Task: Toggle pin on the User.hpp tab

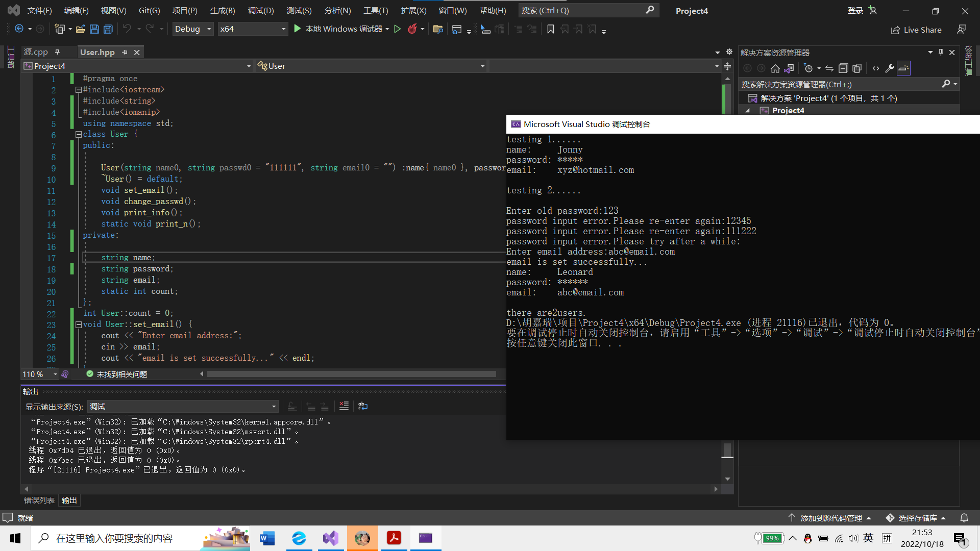Action: 125,52
